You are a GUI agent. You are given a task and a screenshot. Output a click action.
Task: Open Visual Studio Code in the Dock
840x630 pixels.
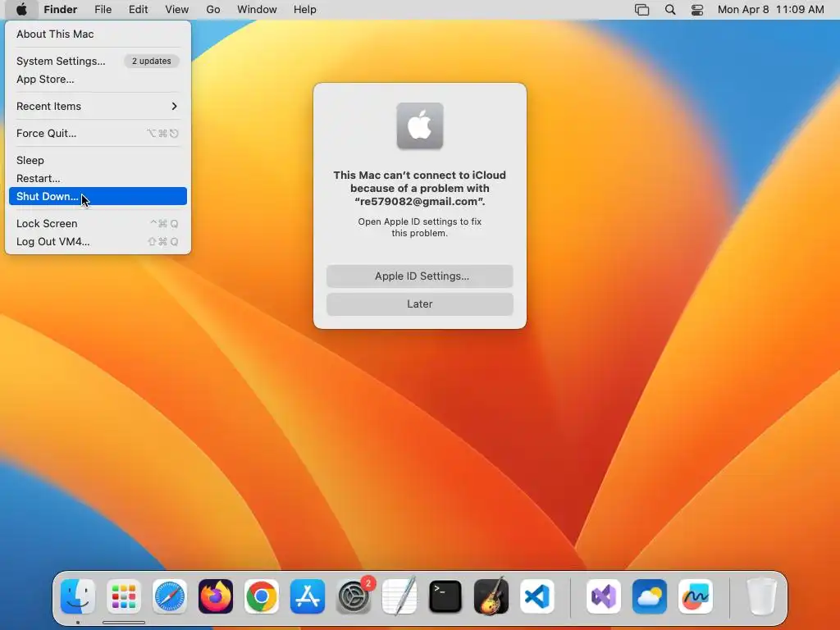click(x=537, y=596)
